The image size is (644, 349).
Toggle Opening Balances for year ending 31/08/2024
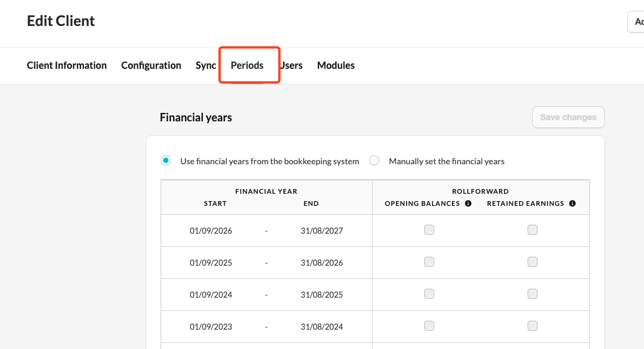tap(429, 325)
